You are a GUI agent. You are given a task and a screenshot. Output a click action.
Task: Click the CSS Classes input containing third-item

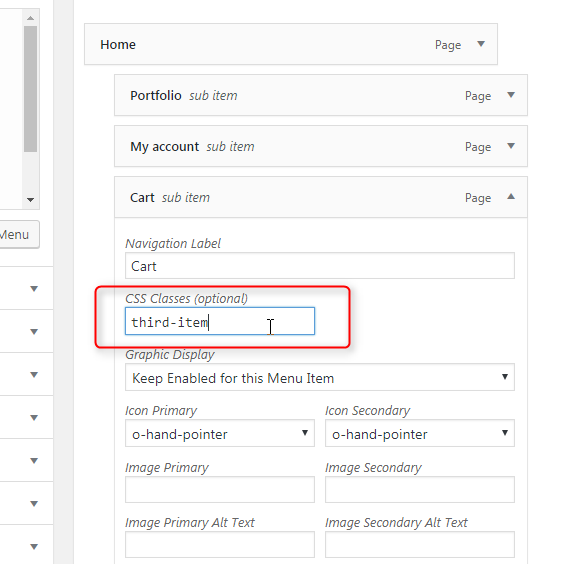(x=220, y=321)
